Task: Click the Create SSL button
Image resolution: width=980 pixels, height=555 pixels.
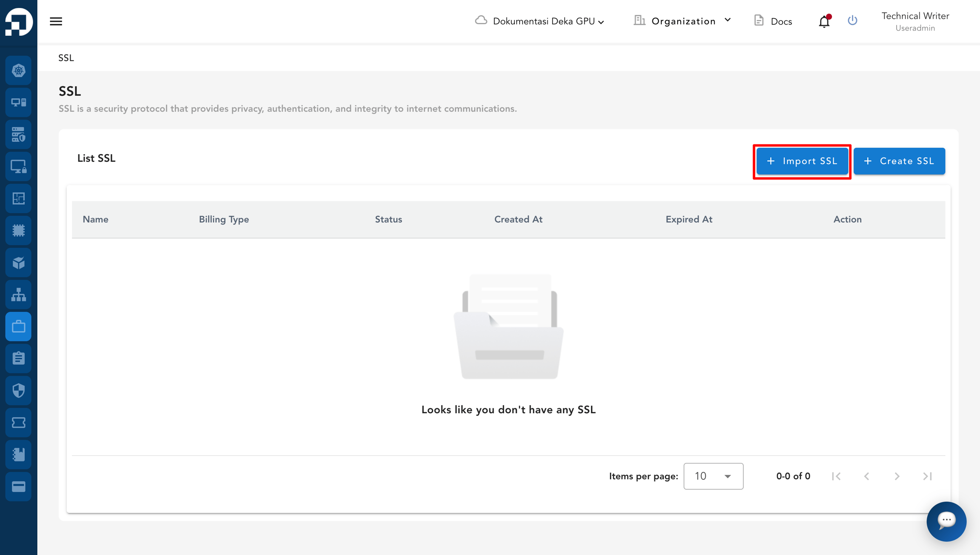Action: pyautogui.click(x=899, y=161)
